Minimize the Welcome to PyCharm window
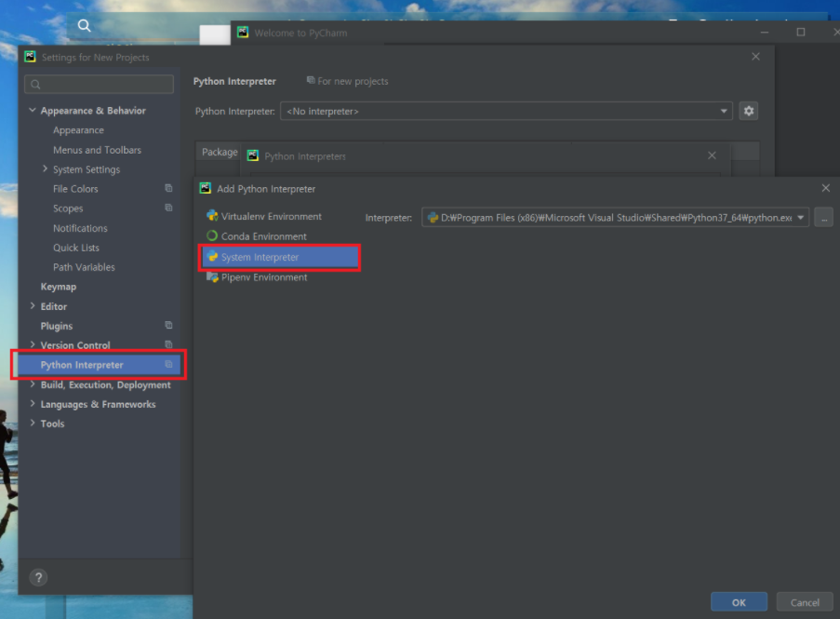The image size is (840, 619). (765, 33)
